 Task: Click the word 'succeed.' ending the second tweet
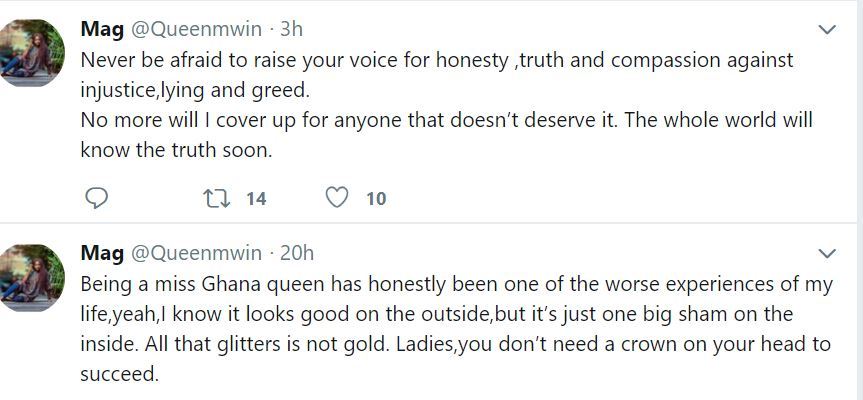119,374
